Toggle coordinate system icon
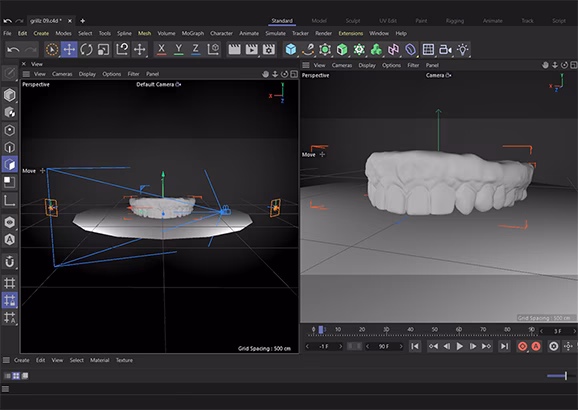The image size is (578, 410). 213,49
